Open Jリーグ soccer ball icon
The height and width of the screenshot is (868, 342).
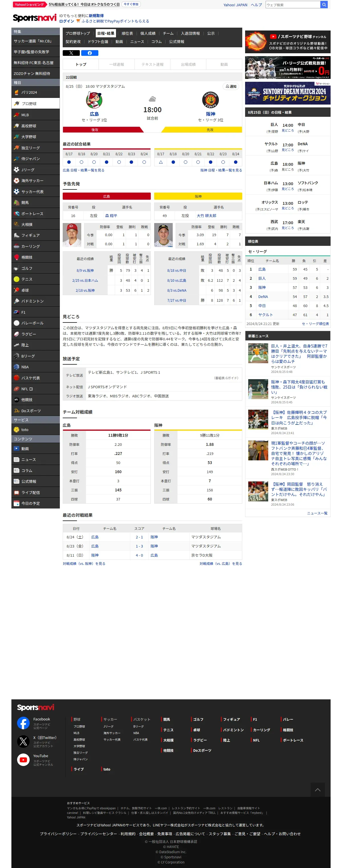[x=17, y=169]
